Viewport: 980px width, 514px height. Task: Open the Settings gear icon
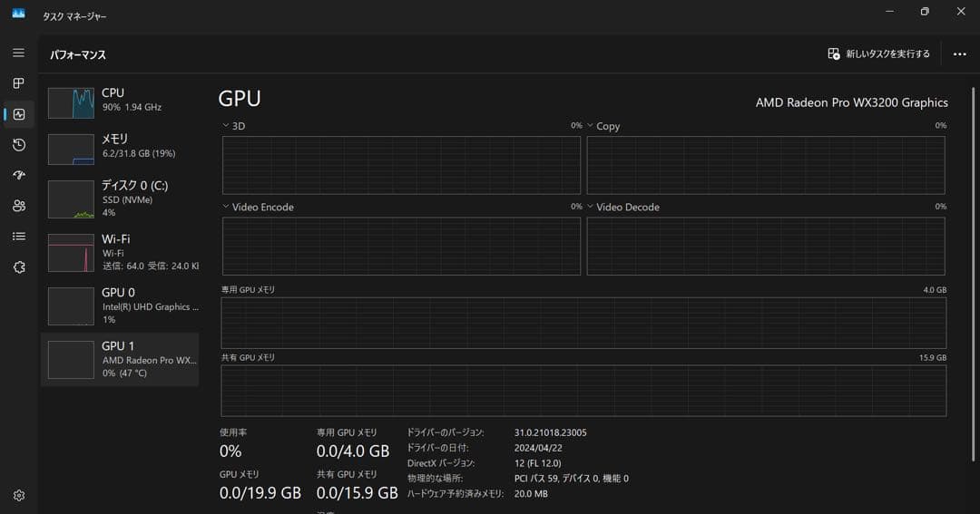coord(18,496)
